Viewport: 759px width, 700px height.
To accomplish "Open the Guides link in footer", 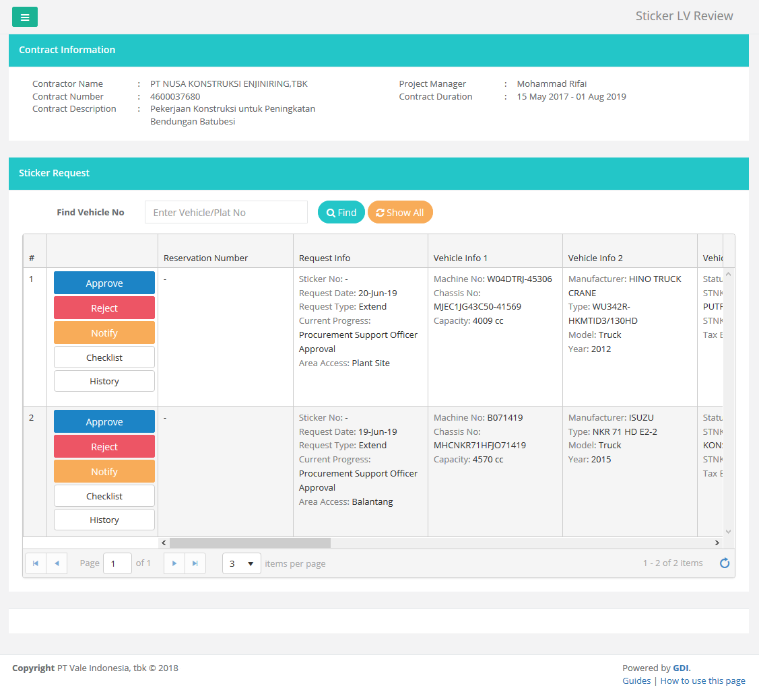I will click(x=636, y=680).
